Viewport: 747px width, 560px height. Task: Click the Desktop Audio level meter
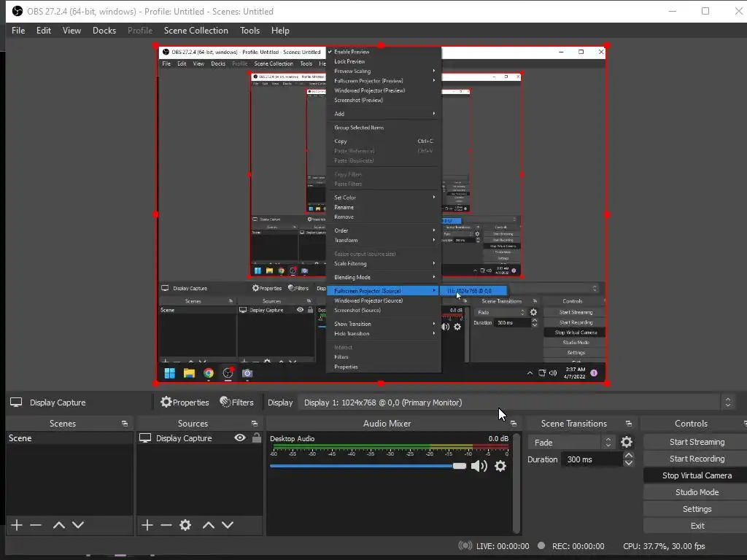(390, 447)
